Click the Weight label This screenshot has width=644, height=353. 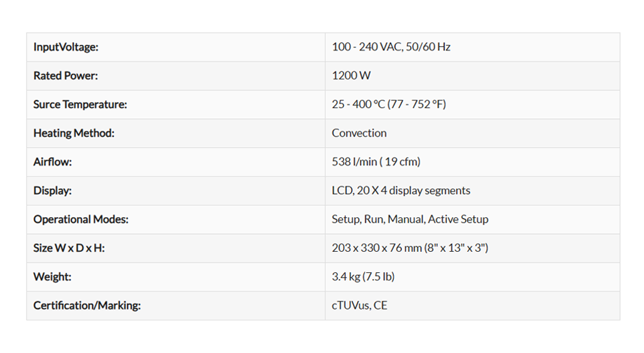[x=52, y=277]
